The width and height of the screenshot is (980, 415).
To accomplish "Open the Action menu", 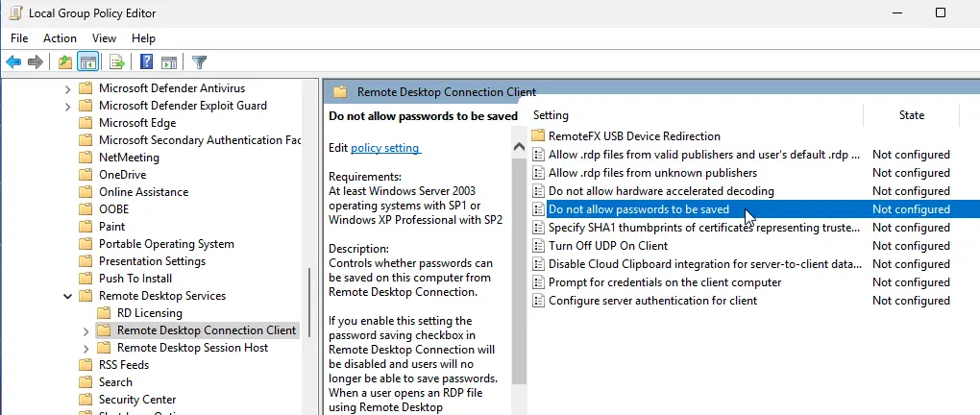I will pos(60,38).
